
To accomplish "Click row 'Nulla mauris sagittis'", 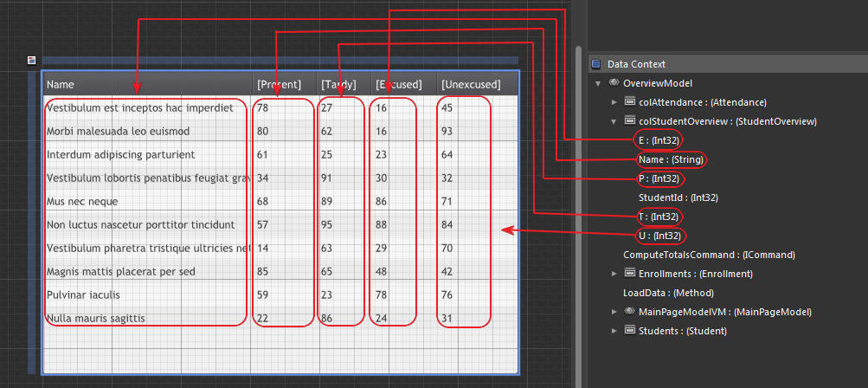I will [280, 318].
